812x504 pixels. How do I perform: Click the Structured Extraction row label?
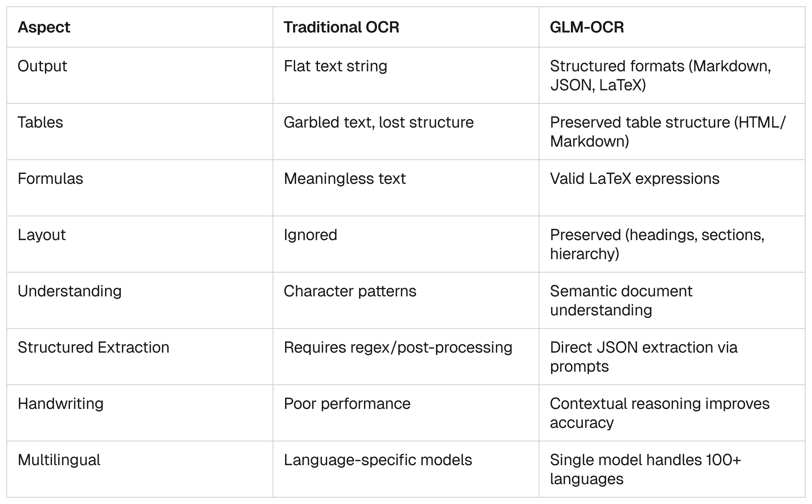pos(94,347)
